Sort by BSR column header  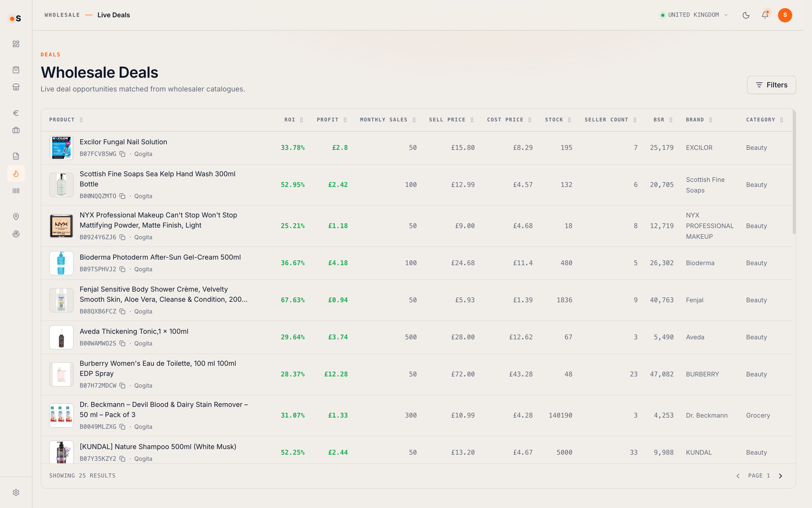659,120
